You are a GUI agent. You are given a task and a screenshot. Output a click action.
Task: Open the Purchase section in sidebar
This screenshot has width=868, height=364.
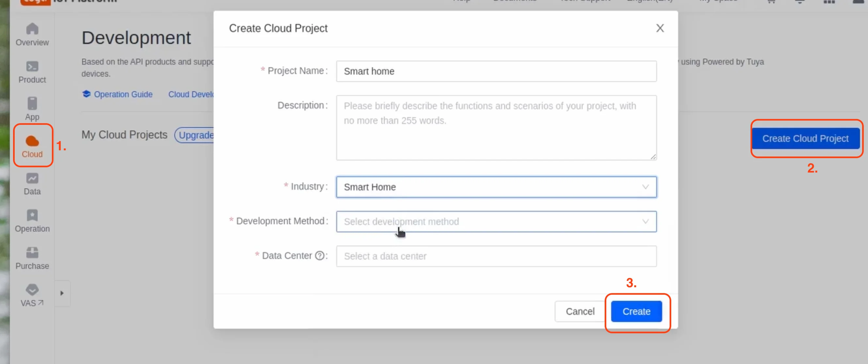tap(32, 258)
